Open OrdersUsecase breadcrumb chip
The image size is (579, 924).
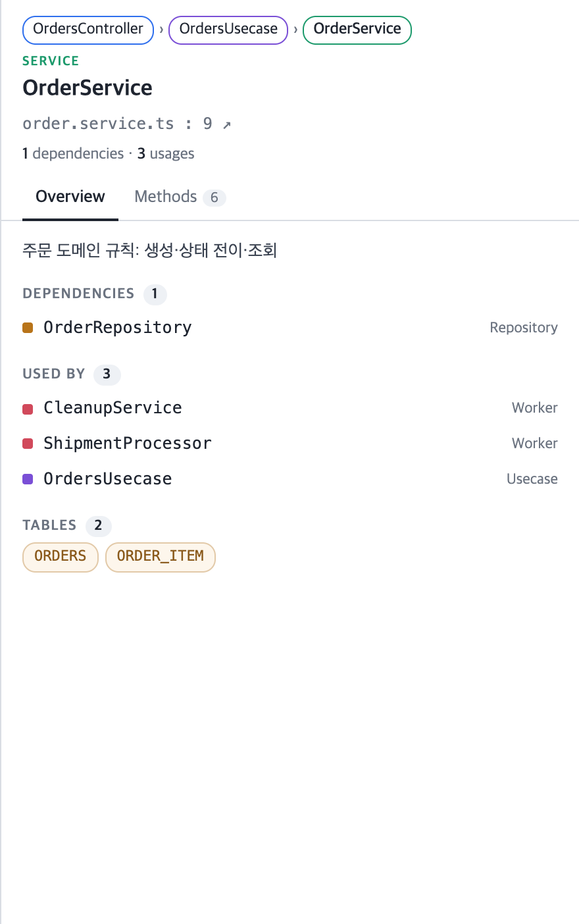228,30
